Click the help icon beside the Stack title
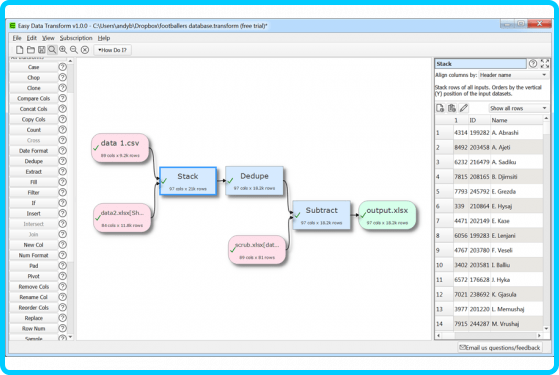 coord(533,64)
